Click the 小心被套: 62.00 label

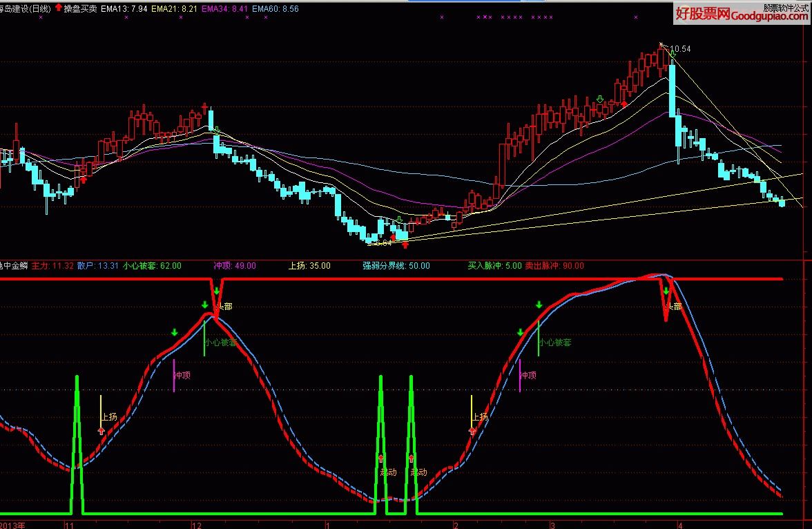pyautogui.click(x=152, y=265)
